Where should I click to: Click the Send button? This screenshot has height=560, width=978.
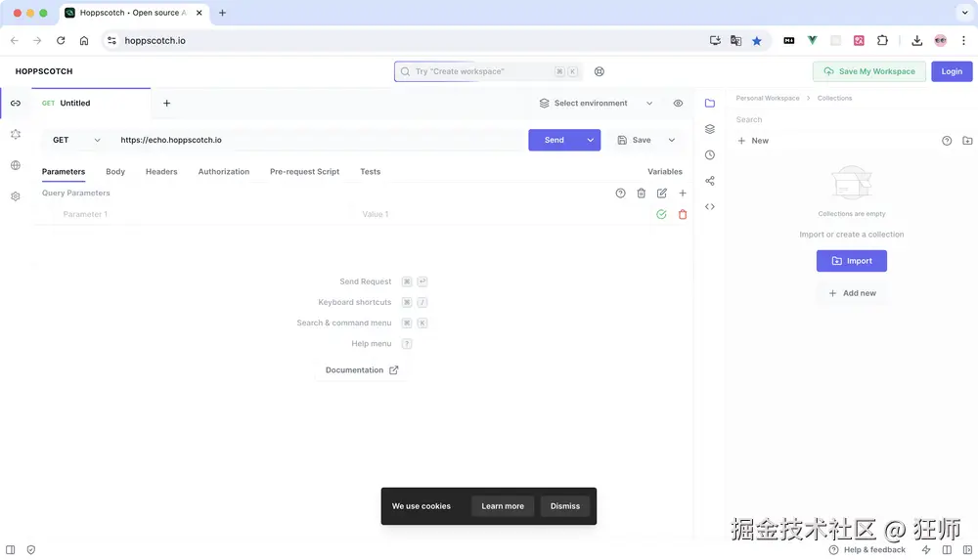point(555,141)
